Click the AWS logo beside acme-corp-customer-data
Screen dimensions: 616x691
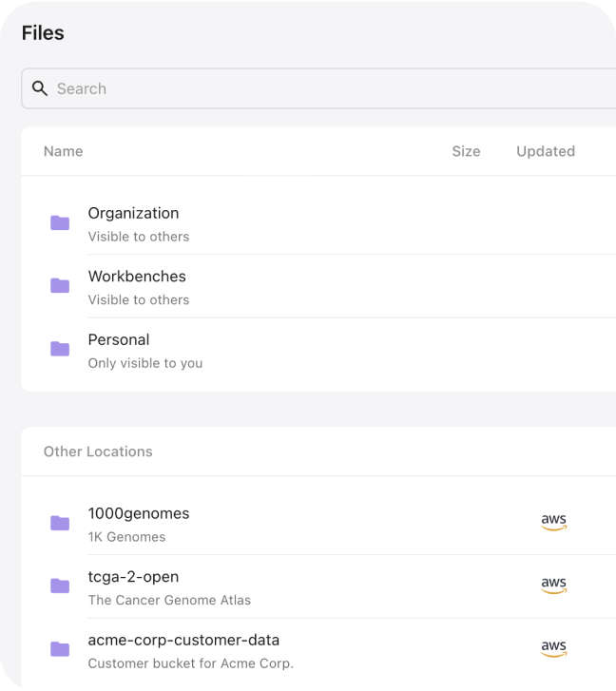point(554,648)
